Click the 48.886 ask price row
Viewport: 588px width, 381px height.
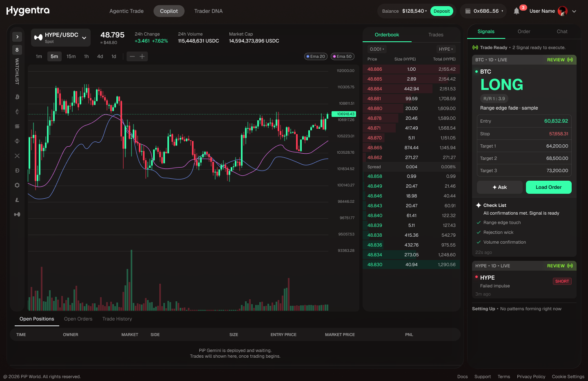411,69
